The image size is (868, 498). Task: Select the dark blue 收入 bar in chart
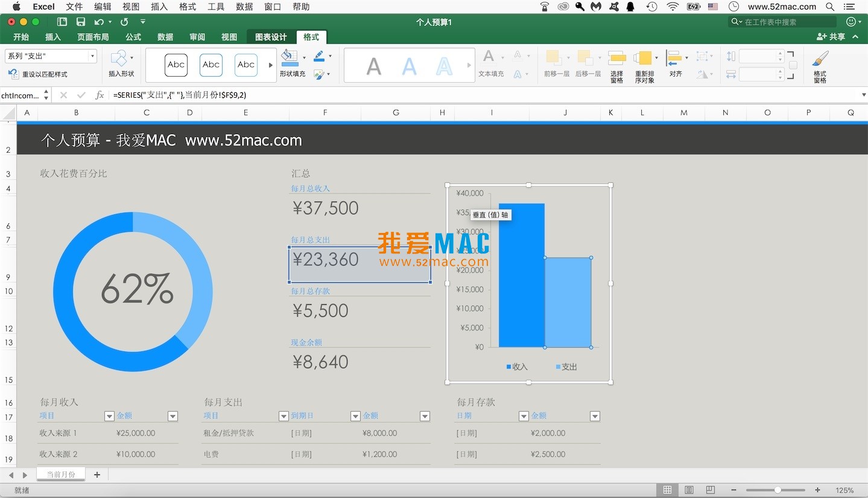tap(521, 275)
